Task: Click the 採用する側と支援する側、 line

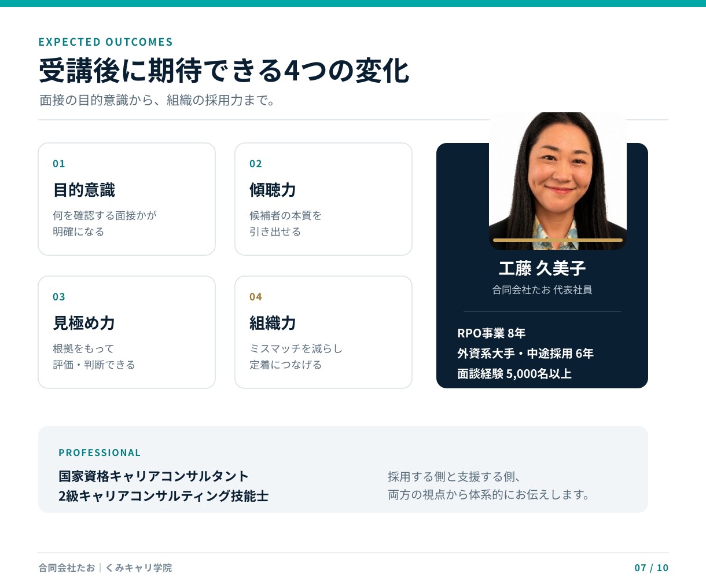Action: (455, 477)
